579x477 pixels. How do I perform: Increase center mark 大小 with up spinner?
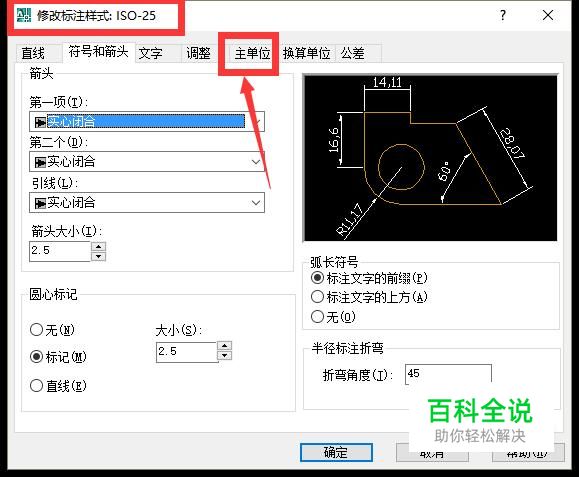225,346
